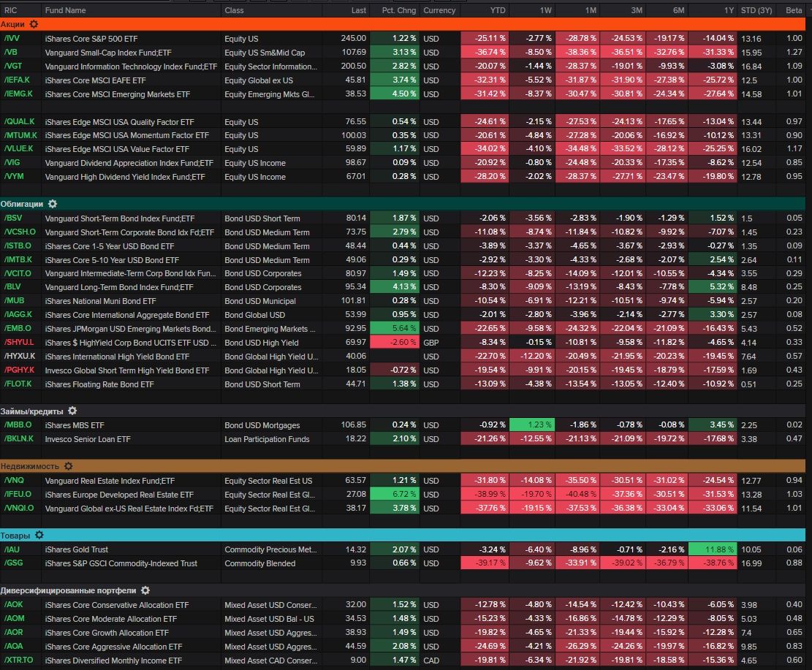
Task: Select iShares MBS ETF fund name
Action: (x=75, y=425)
